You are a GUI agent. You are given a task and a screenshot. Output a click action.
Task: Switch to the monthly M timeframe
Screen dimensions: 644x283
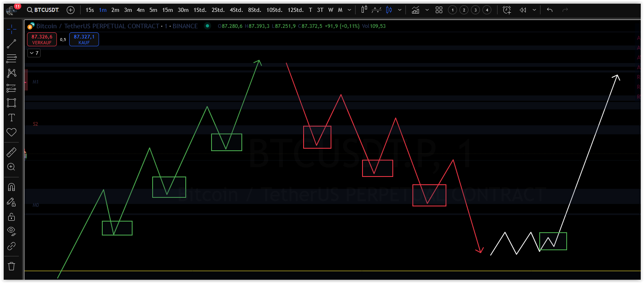tap(340, 10)
